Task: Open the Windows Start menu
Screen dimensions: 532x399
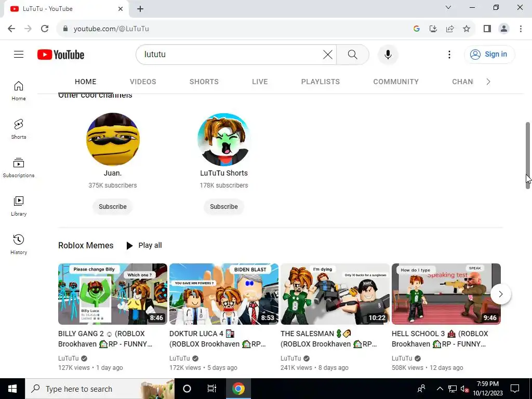Action: 12,389
